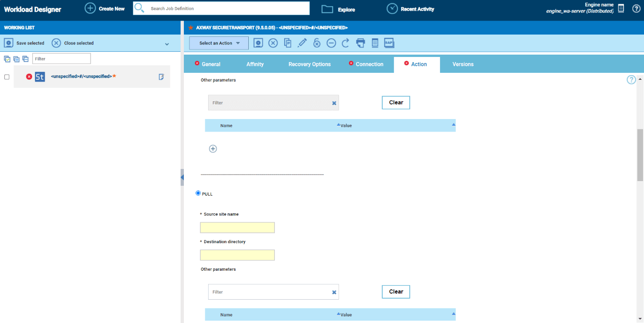The image size is (644, 323).
Task: Collapse the left panel using the splitter arrow
Action: pyautogui.click(x=182, y=177)
